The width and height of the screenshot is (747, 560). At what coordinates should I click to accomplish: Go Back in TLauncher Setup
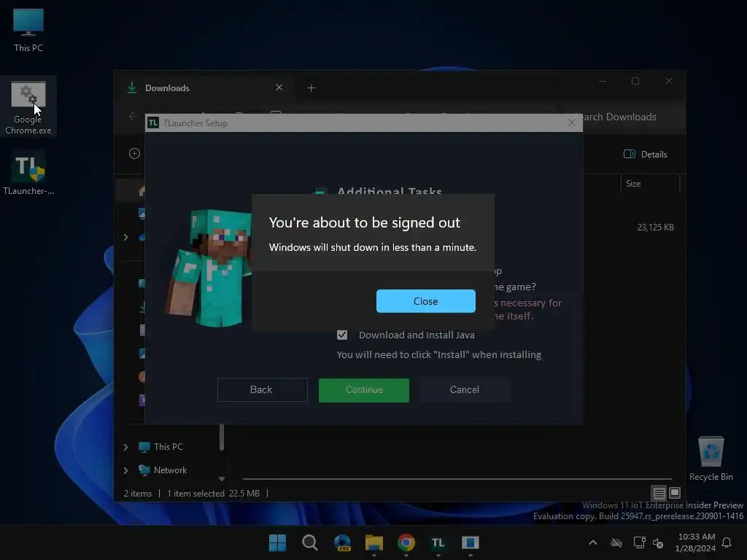[x=262, y=390]
